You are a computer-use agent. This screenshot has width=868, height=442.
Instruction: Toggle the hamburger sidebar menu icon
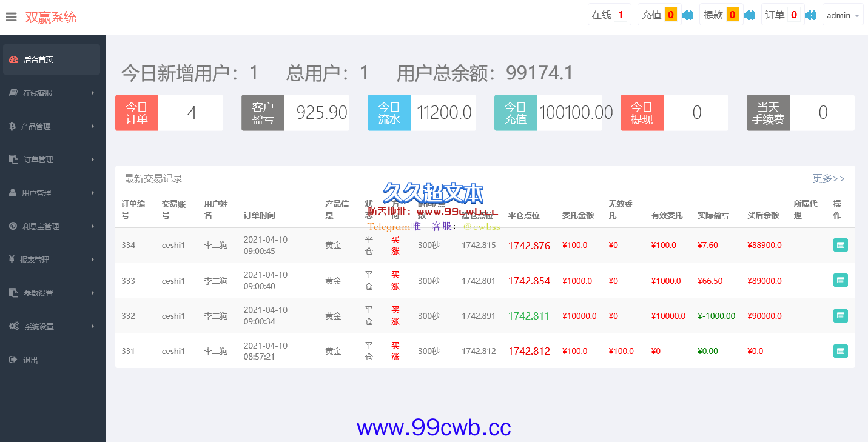coord(12,17)
